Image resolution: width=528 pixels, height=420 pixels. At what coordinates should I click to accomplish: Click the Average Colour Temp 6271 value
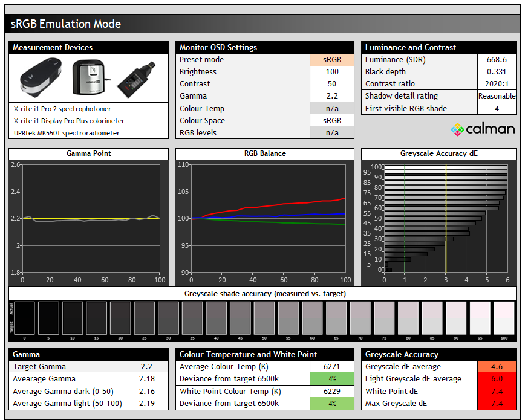(331, 367)
